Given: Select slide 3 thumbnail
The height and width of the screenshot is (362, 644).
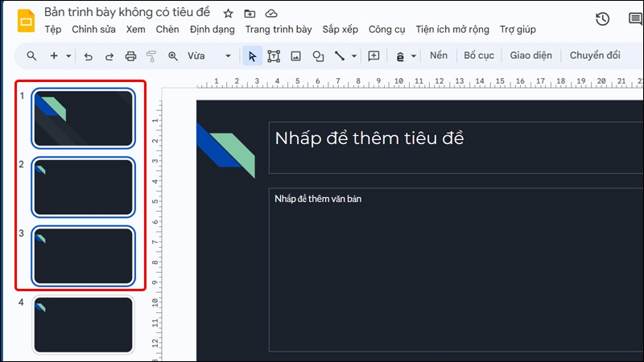Looking at the screenshot, I should pos(84,256).
